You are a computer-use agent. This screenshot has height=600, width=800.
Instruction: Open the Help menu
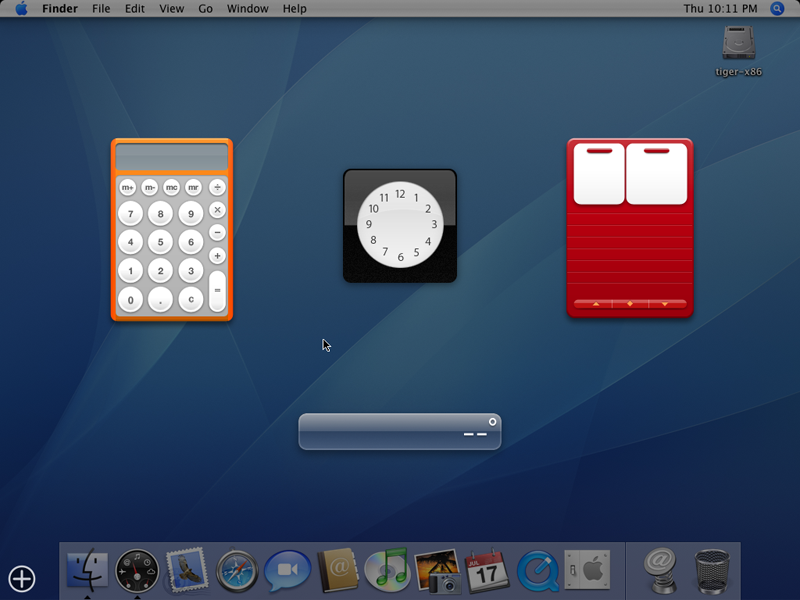tap(294, 8)
